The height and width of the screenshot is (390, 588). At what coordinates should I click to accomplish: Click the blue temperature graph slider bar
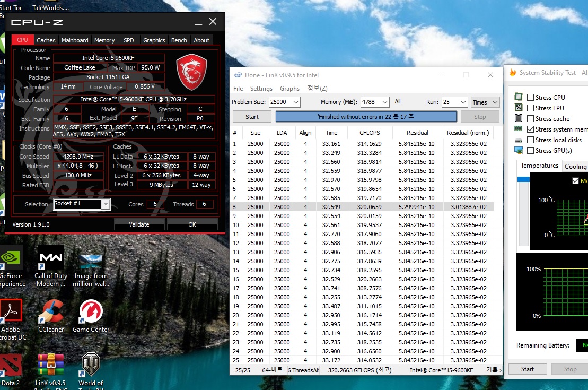[523, 179]
